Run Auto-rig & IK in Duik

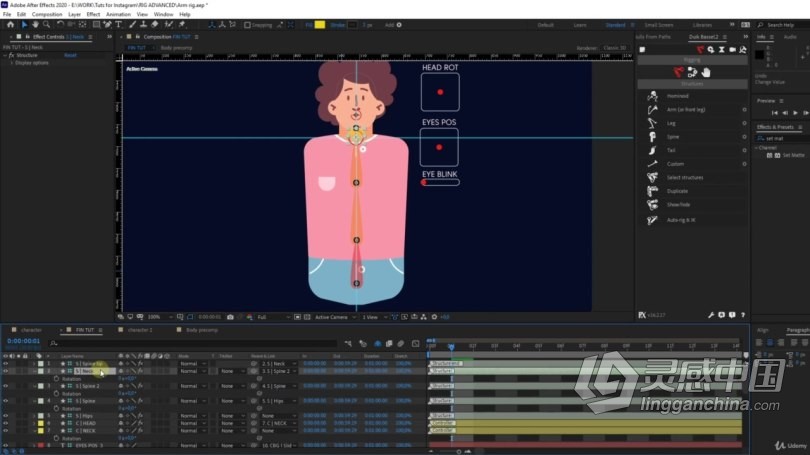click(x=680, y=220)
